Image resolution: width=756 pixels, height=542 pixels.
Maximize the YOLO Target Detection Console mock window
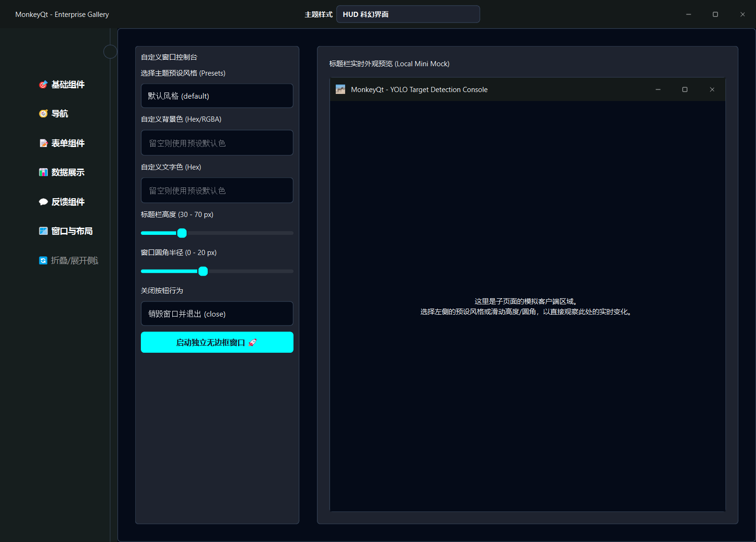pyautogui.click(x=685, y=89)
